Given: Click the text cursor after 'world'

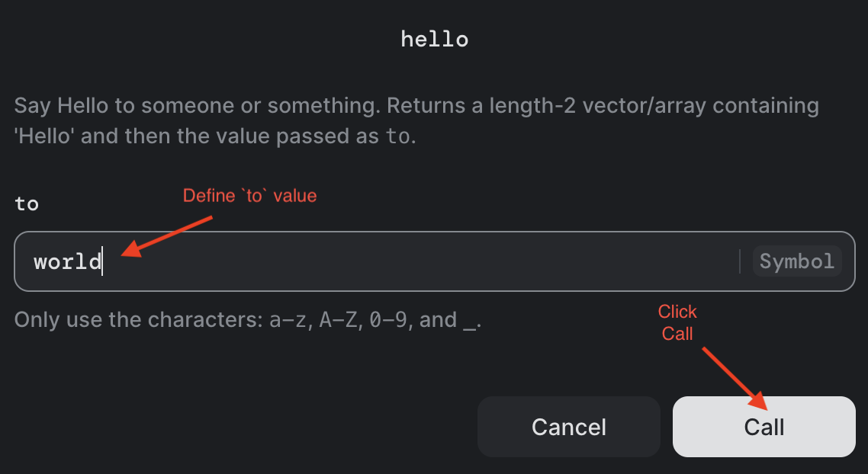Looking at the screenshot, I should [101, 261].
